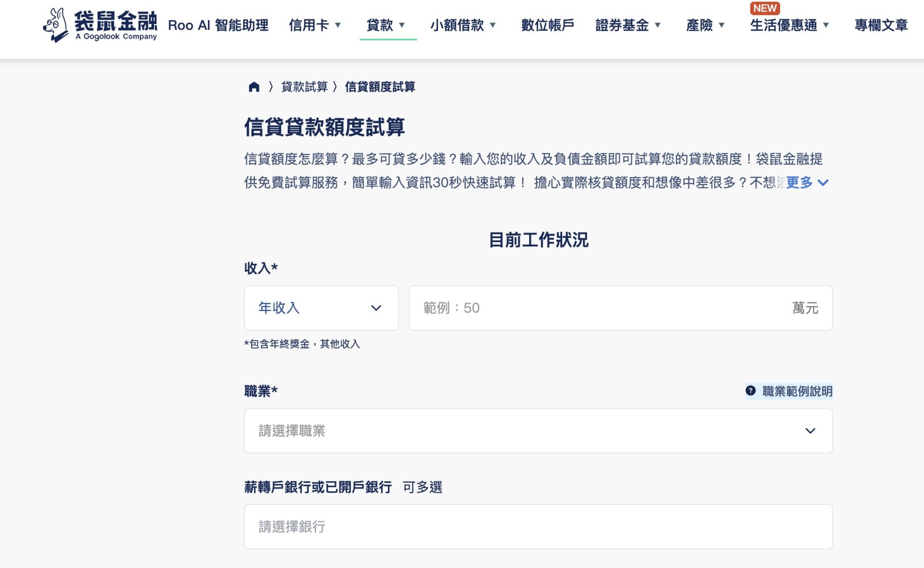Select the 貸款 navigation item
Viewport: 924px width, 568px height.
(x=387, y=26)
